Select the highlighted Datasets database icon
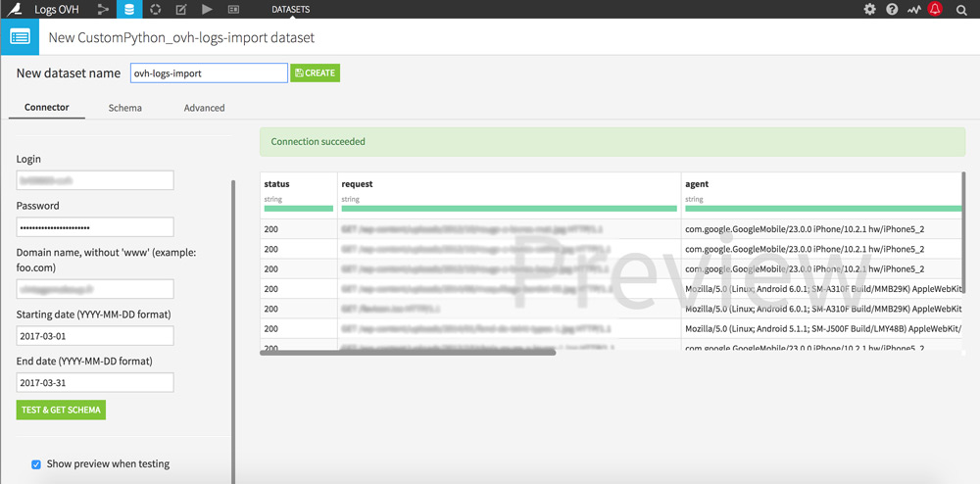 tap(129, 9)
